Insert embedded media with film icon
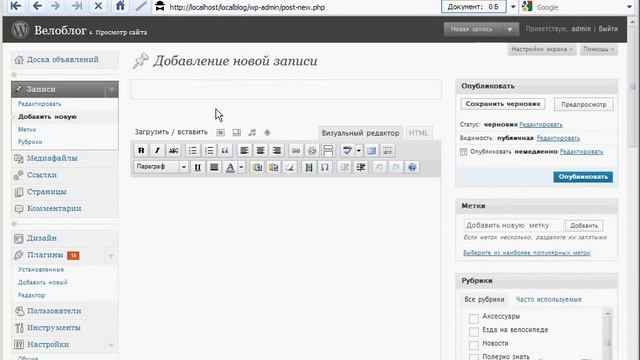 click(x=309, y=167)
